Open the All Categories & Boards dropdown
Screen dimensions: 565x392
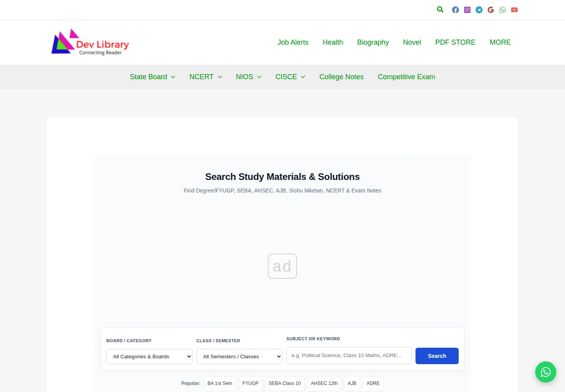(x=149, y=356)
